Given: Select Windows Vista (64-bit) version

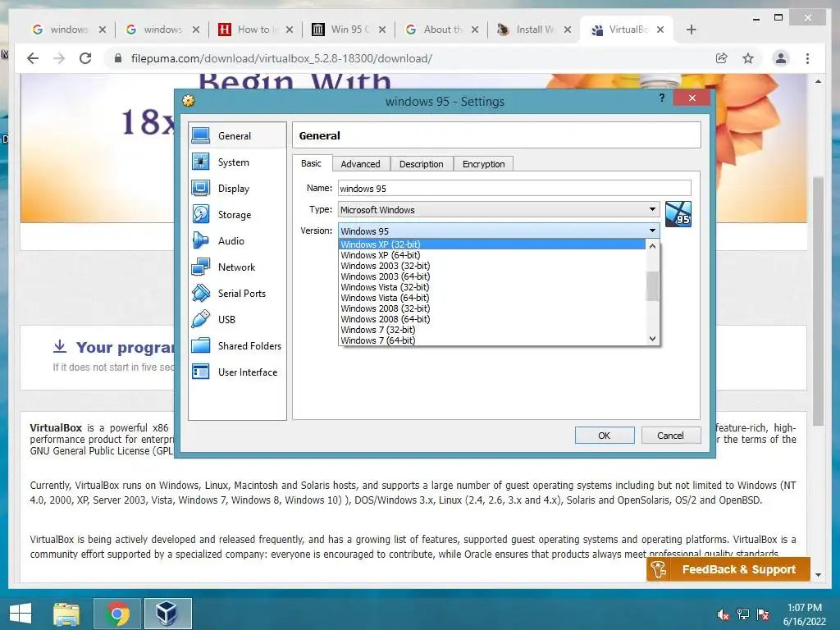Looking at the screenshot, I should pyautogui.click(x=492, y=298).
